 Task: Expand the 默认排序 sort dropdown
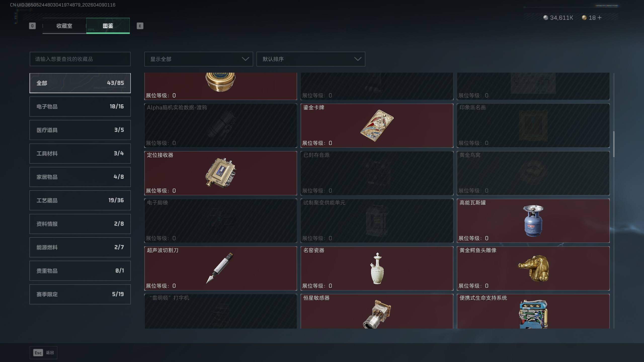[311, 59]
